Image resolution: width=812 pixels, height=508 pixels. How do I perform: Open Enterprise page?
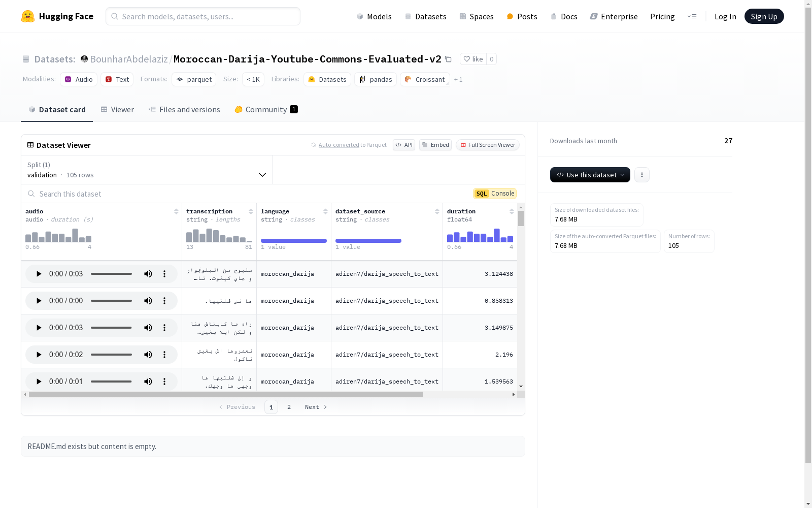614,16
